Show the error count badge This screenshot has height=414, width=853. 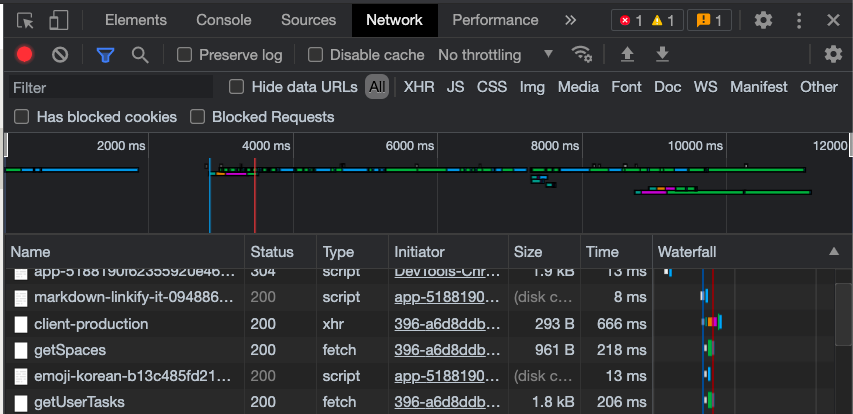631,21
